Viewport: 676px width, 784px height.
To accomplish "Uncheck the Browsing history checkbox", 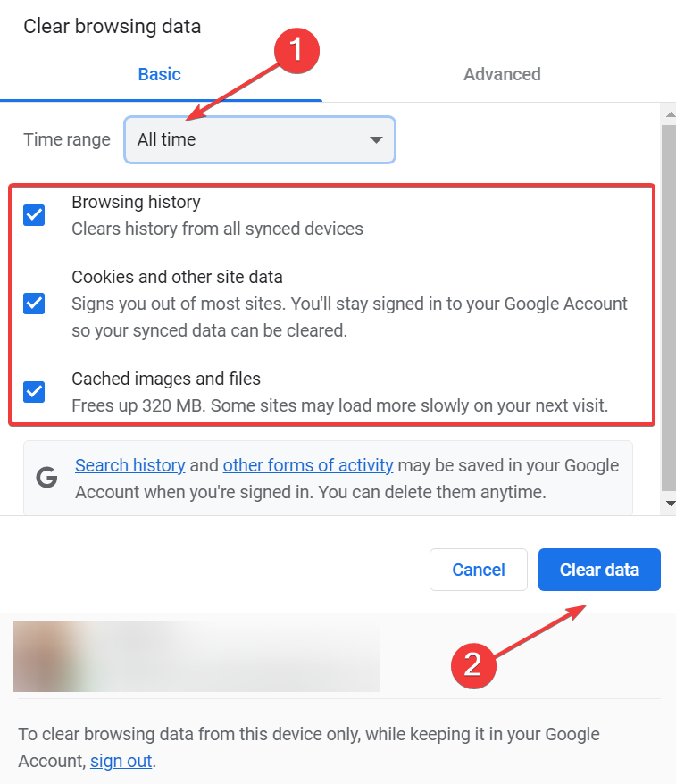I will 34,215.
